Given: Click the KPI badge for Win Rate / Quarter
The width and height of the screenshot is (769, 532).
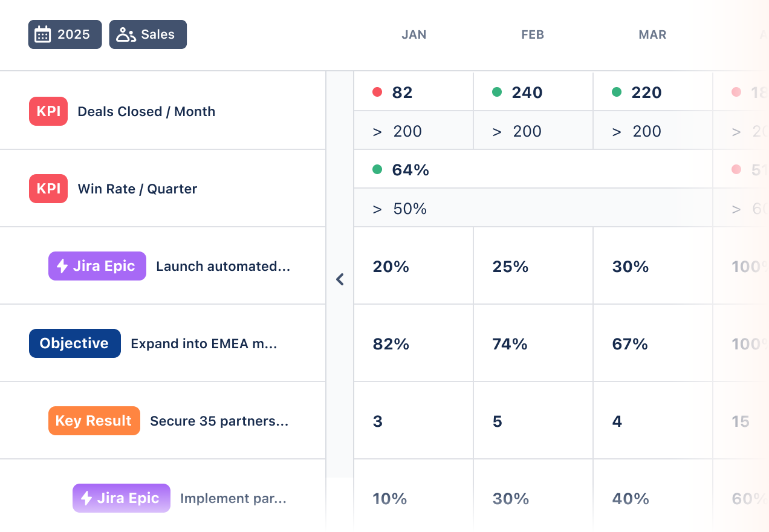Looking at the screenshot, I should pyautogui.click(x=48, y=189).
